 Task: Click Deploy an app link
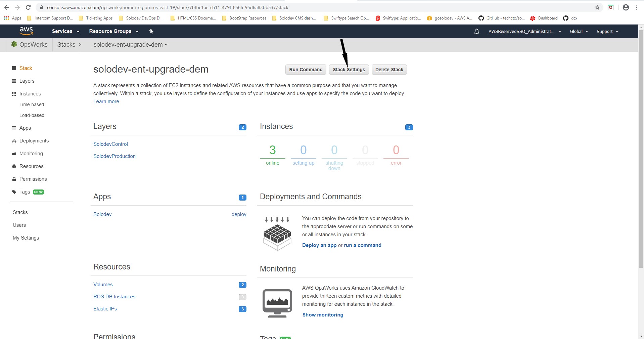pos(319,245)
